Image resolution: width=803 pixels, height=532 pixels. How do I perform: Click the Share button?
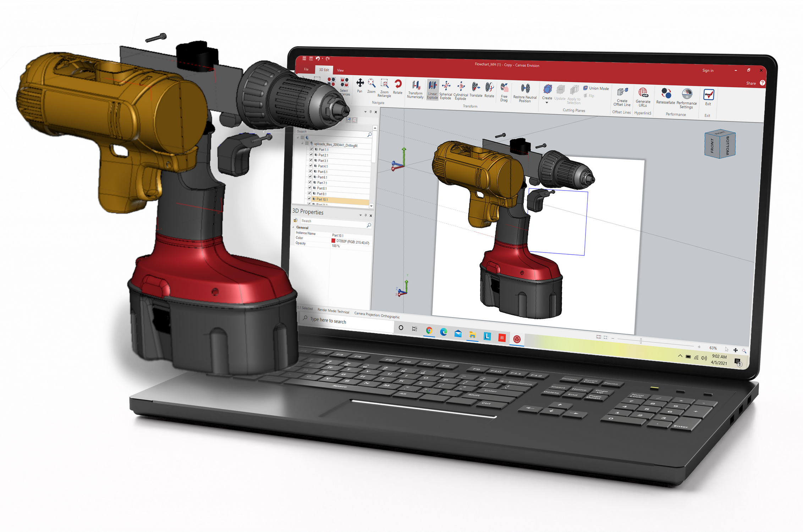click(751, 83)
